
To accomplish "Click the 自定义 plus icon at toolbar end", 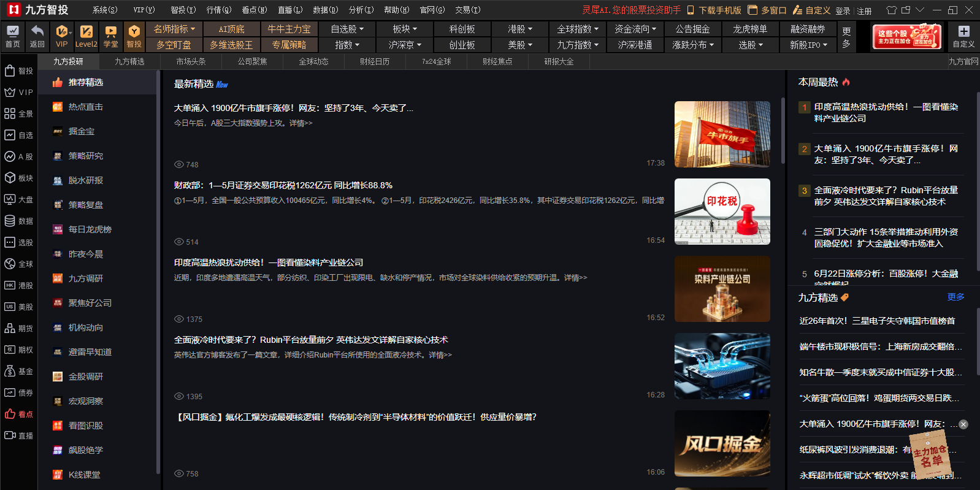I will pyautogui.click(x=963, y=36).
